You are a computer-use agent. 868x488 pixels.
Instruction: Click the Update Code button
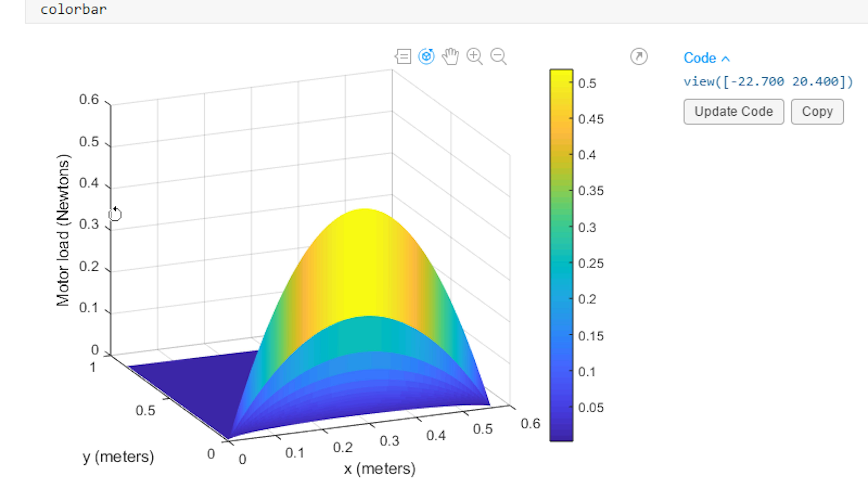pyautogui.click(x=734, y=111)
